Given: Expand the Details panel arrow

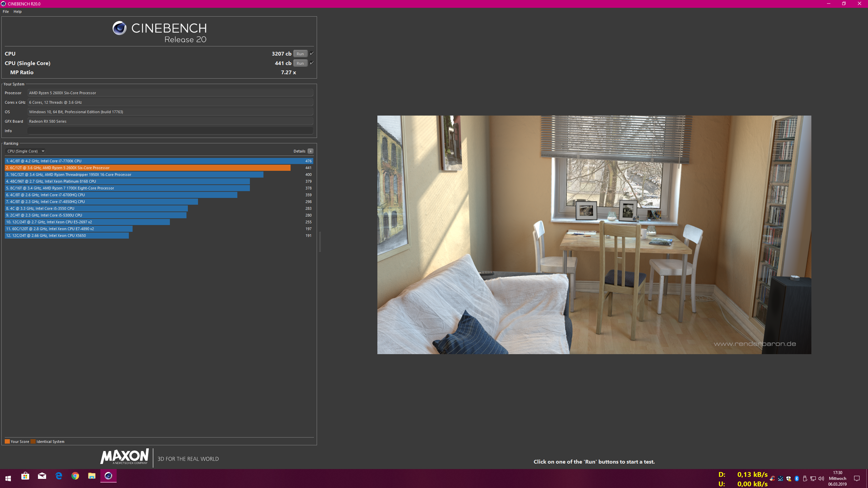Looking at the screenshot, I should point(311,151).
